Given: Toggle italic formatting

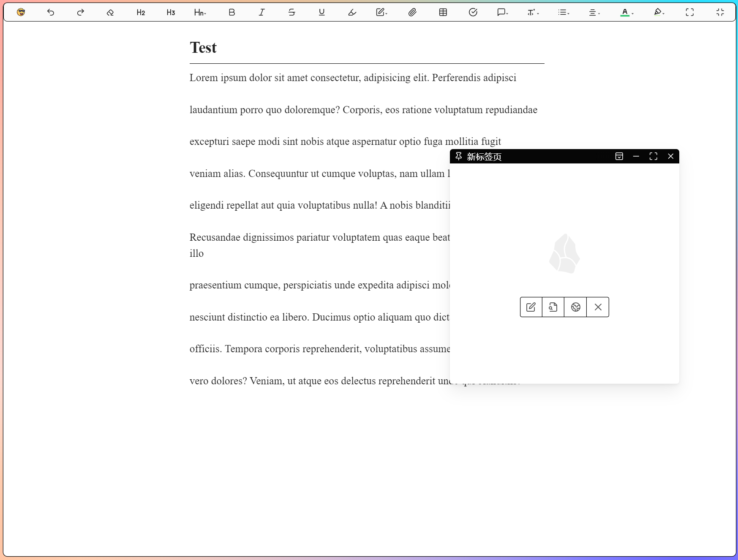Looking at the screenshot, I should pyautogui.click(x=261, y=12).
